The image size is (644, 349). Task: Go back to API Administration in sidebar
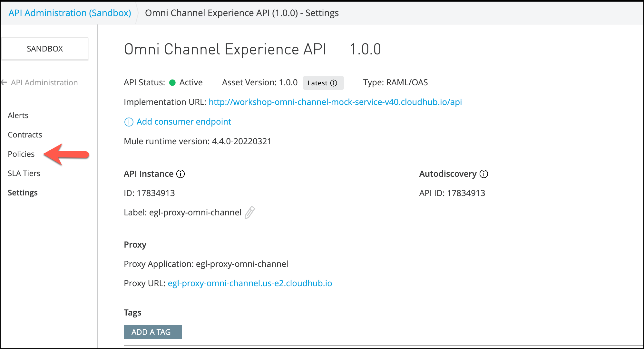click(44, 83)
